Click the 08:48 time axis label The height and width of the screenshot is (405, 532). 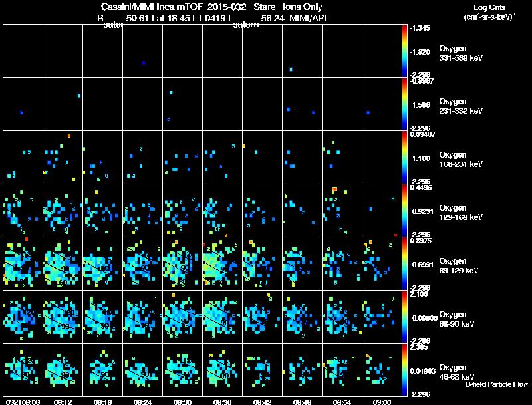click(302, 402)
